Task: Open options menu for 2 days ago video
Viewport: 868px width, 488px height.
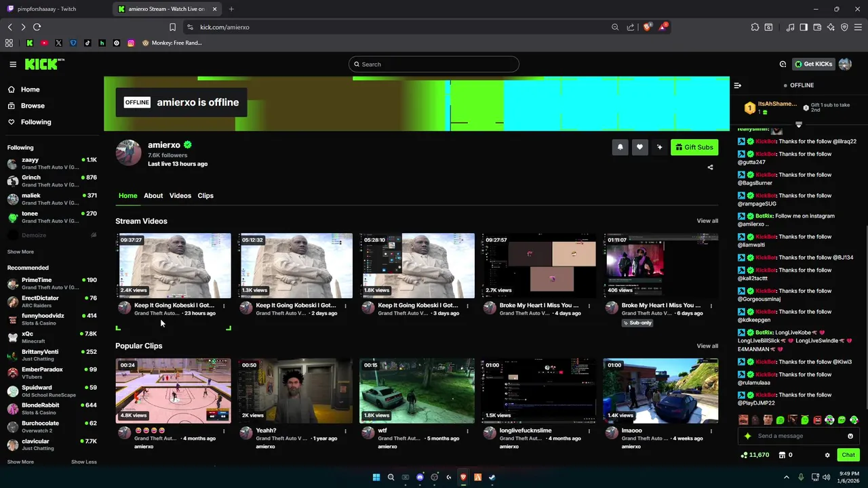Action: 345,306
